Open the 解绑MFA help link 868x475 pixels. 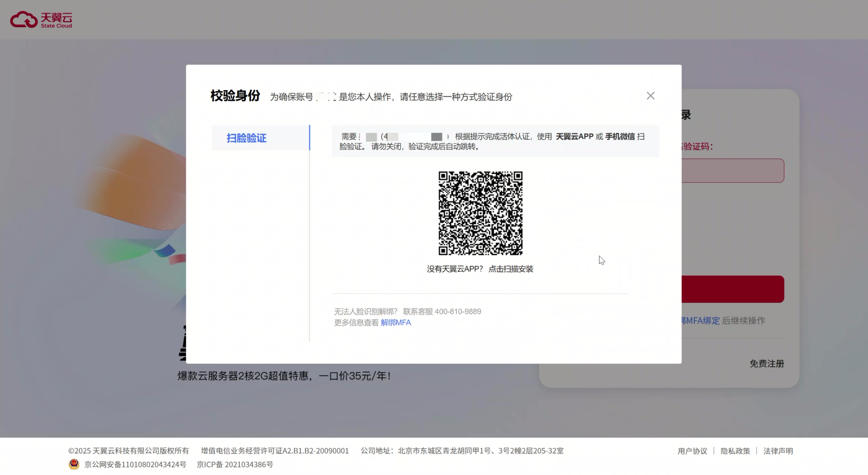tap(396, 322)
